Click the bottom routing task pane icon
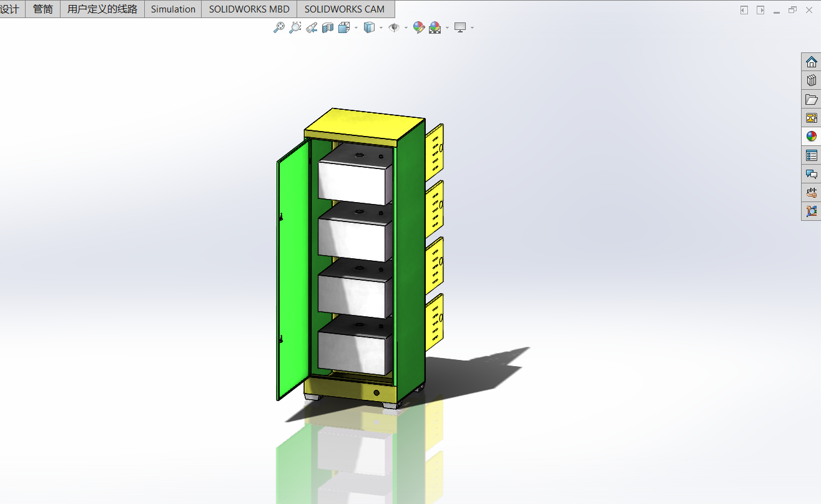Viewport: 821px width, 504px height. coord(811,211)
